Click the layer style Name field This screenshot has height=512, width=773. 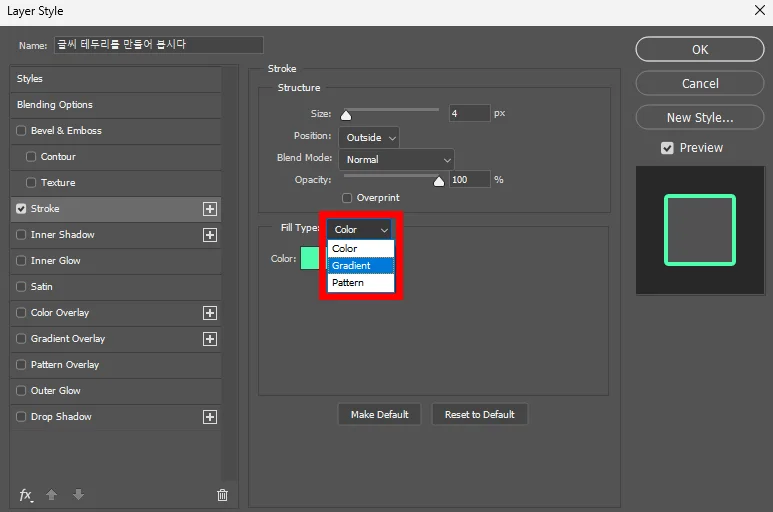click(159, 45)
